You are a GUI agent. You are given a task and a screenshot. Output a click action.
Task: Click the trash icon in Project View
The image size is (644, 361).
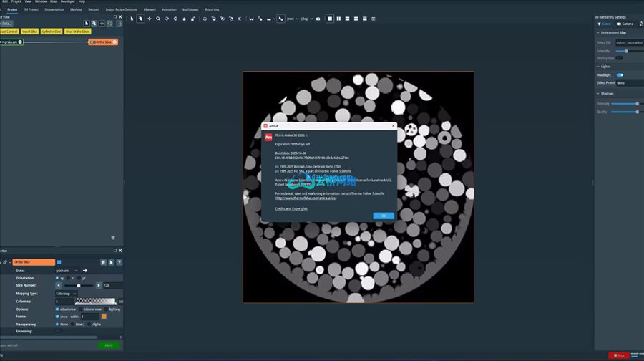pyautogui.click(x=112, y=238)
